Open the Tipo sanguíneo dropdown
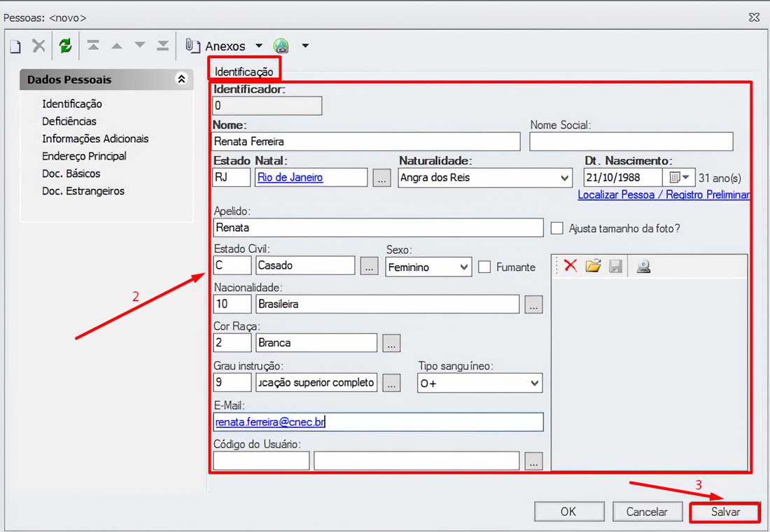Image resolution: width=770 pixels, height=532 pixels. pos(535,383)
